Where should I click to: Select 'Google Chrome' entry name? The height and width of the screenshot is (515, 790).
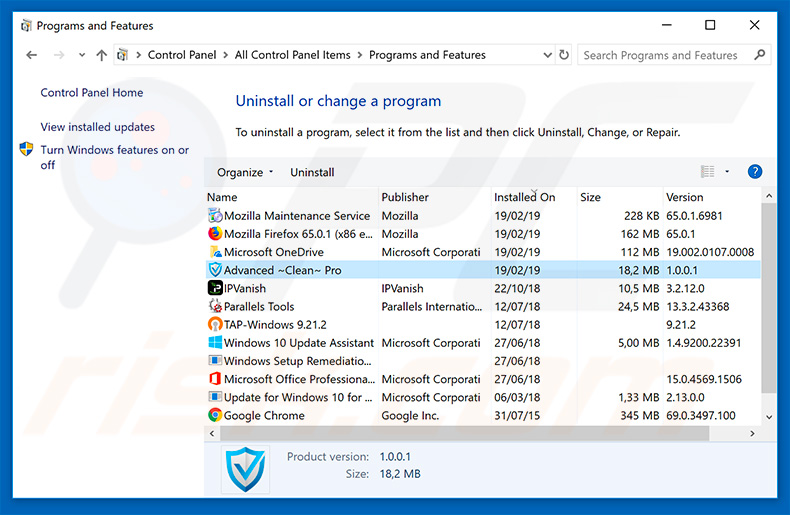click(264, 416)
